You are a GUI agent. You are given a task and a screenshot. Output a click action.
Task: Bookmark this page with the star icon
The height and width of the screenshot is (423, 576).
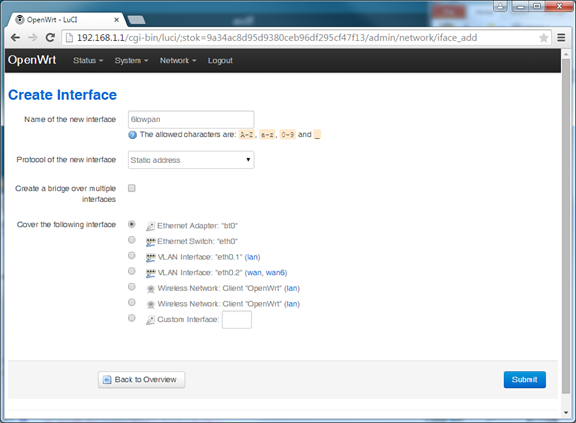pos(543,38)
